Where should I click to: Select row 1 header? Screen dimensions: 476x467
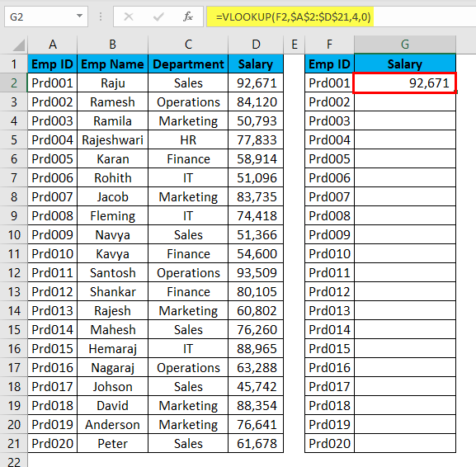click(14, 64)
